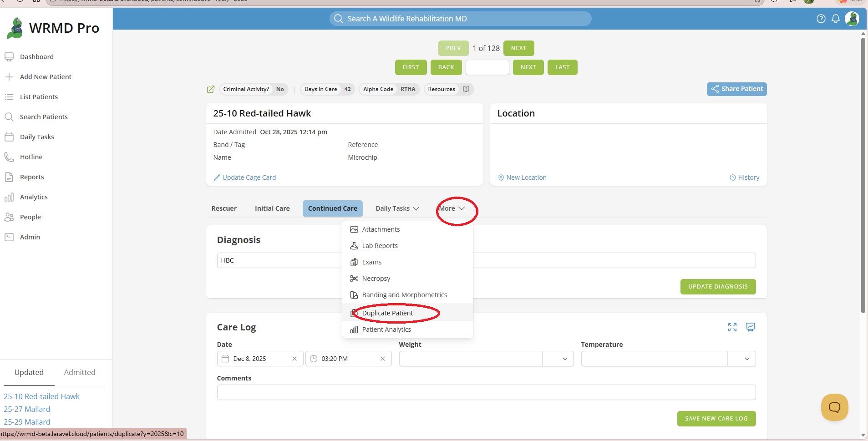Screen dimensions: 868x441
Task: Click the Weight input field
Action: click(x=471, y=359)
